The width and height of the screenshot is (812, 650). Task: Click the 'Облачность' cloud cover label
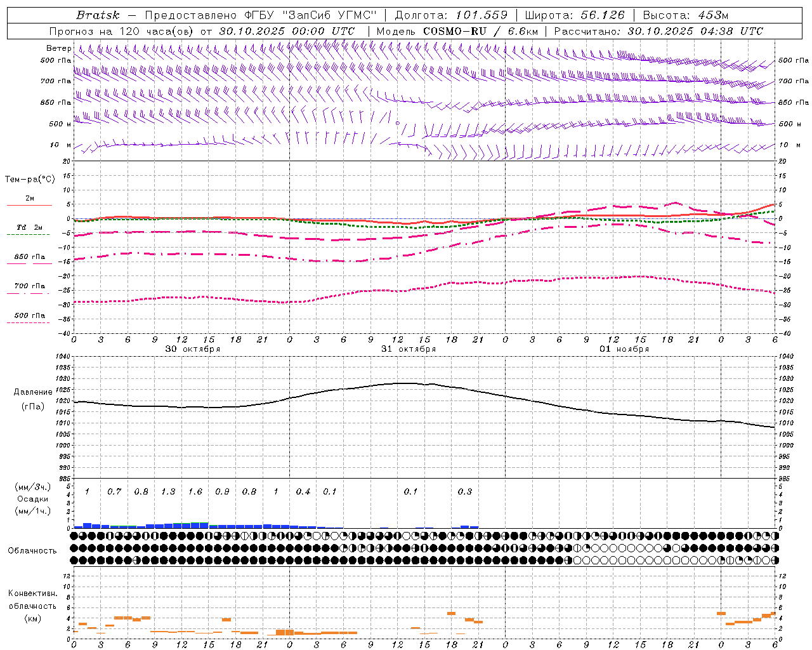[32, 550]
